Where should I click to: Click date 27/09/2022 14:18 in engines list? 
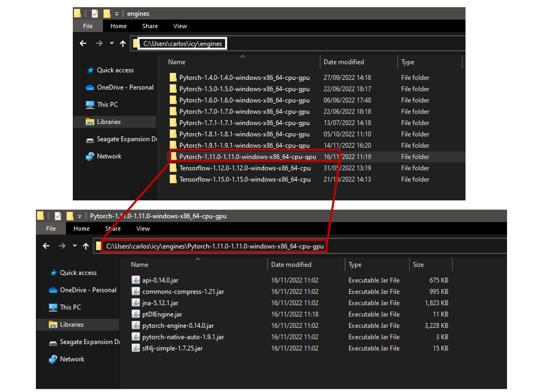[x=347, y=78]
